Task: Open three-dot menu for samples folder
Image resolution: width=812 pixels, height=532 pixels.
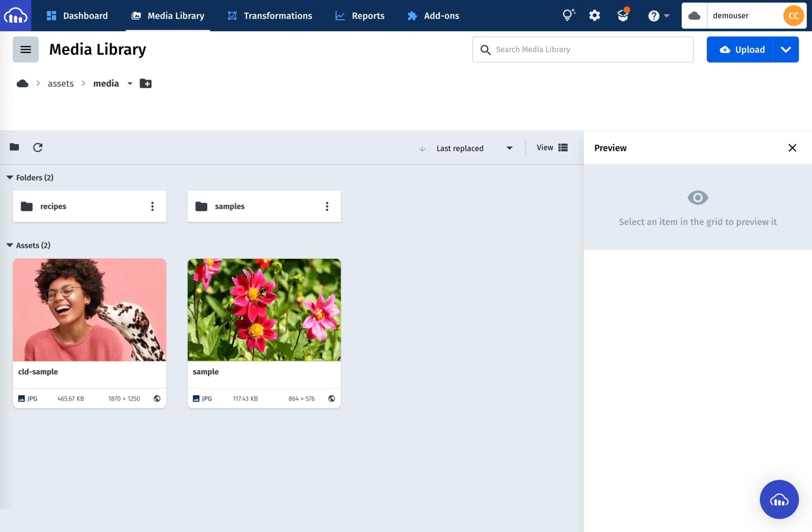Action: 327,207
